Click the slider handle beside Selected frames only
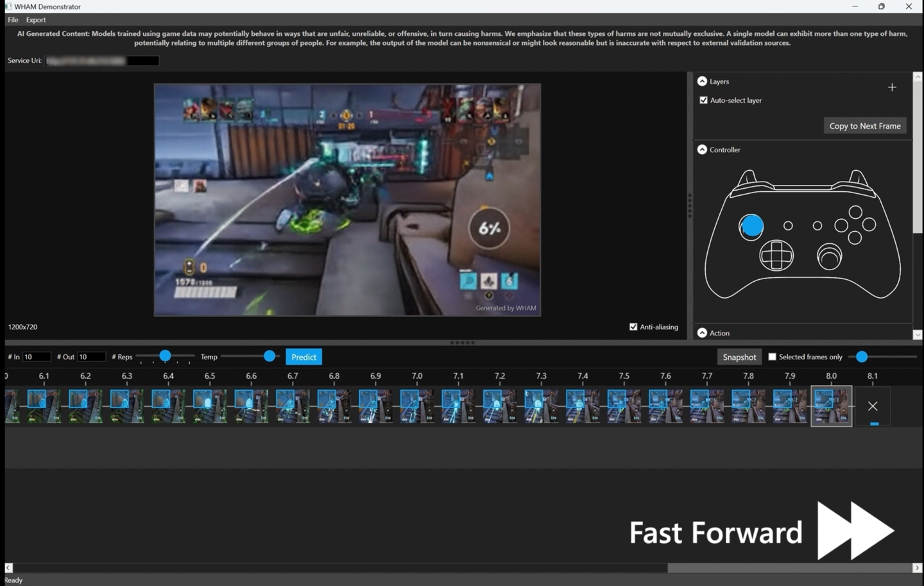 (x=862, y=356)
